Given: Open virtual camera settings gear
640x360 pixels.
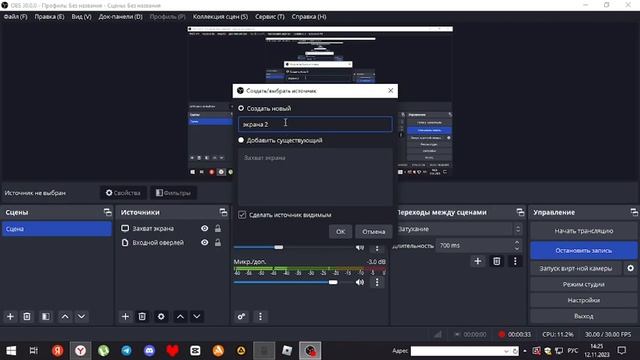Looking at the screenshot, I should [631, 268].
